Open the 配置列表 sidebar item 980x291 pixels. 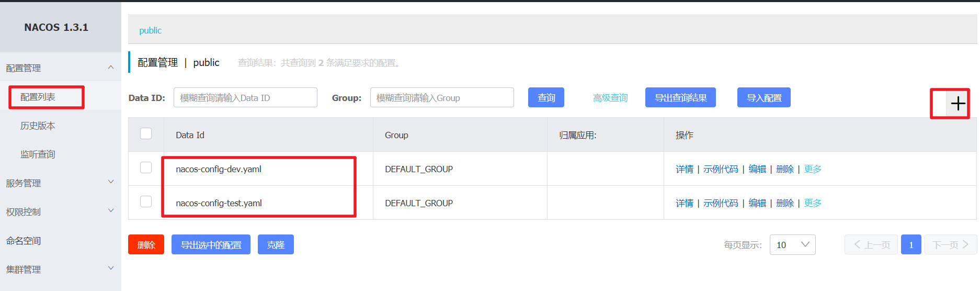[x=38, y=97]
